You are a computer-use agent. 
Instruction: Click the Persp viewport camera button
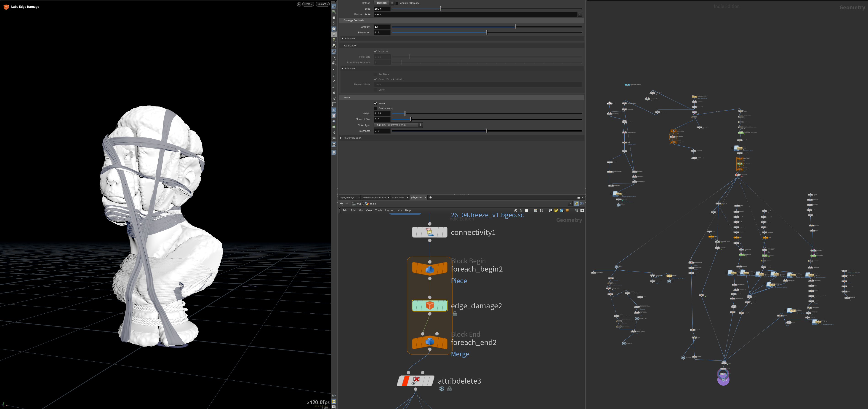308,4
